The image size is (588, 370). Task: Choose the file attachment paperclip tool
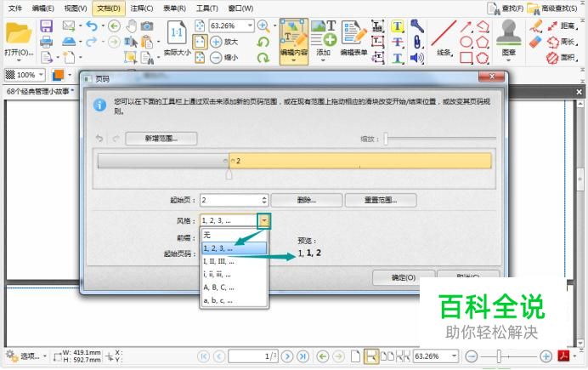tap(417, 42)
